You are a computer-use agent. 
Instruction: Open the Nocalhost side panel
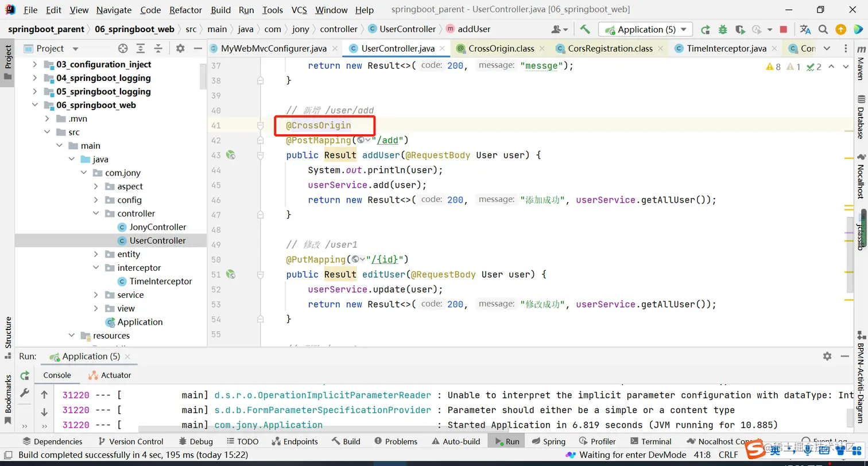point(861,177)
